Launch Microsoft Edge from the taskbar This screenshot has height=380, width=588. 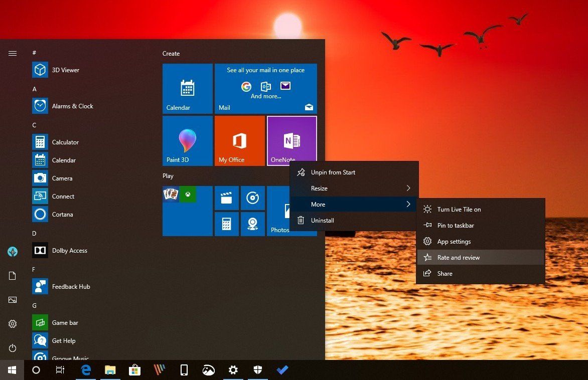(x=85, y=370)
